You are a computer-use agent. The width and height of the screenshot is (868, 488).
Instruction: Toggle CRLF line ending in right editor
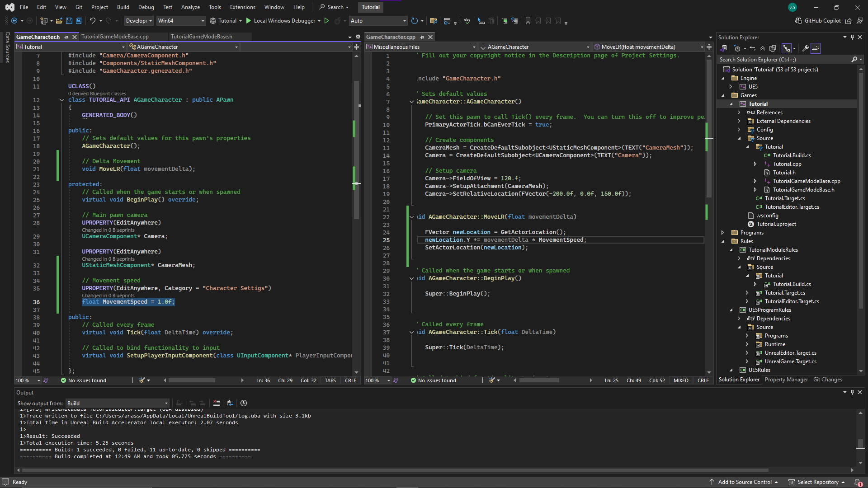pyautogui.click(x=703, y=380)
